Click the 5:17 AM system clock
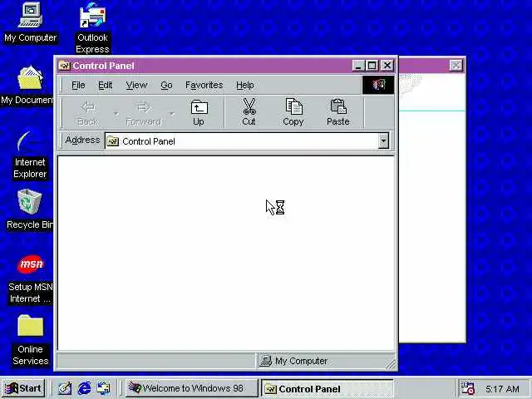532x399 pixels. pyautogui.click(x=502, y=389)
